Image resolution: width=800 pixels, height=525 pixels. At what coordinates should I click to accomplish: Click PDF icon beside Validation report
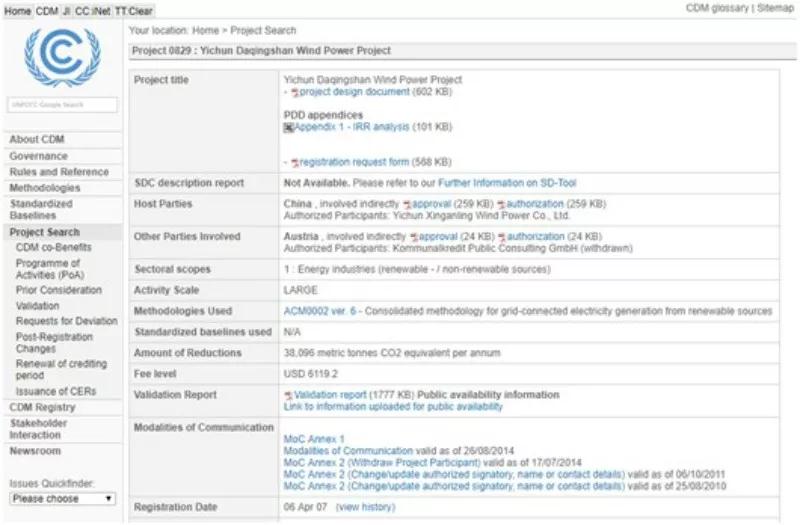[289, 395]
